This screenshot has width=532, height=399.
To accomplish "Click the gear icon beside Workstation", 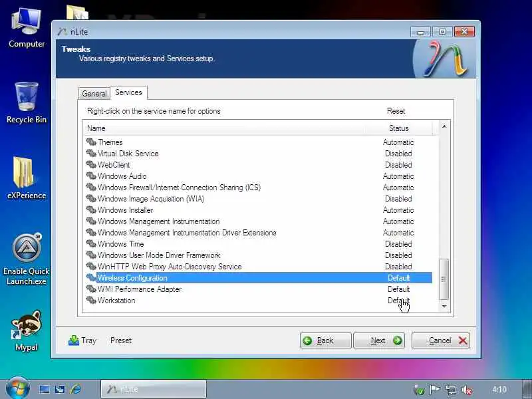I will tap(91, 301).
